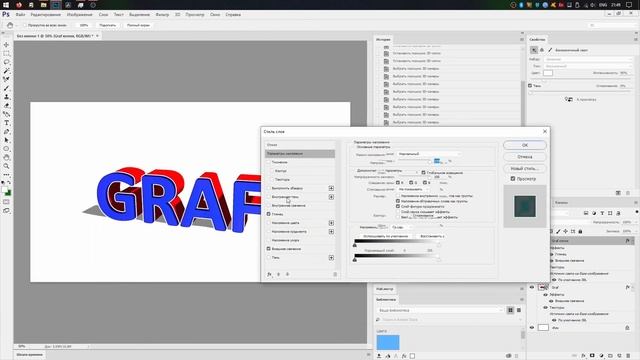Toggle visibility of the bottom background layer

pyautogui.click(x=531, y=327)
